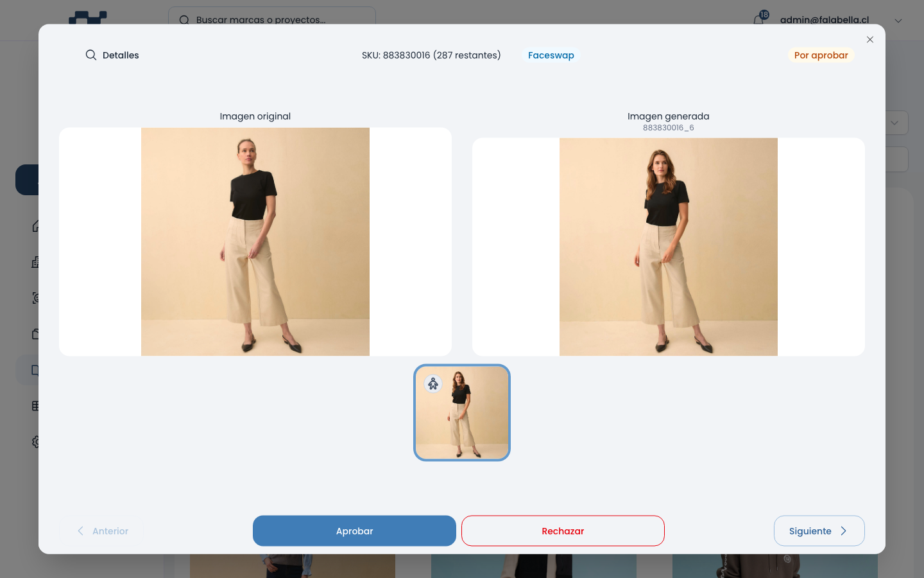
Task: Click the original image preview
Action: (x=255, y=242)
